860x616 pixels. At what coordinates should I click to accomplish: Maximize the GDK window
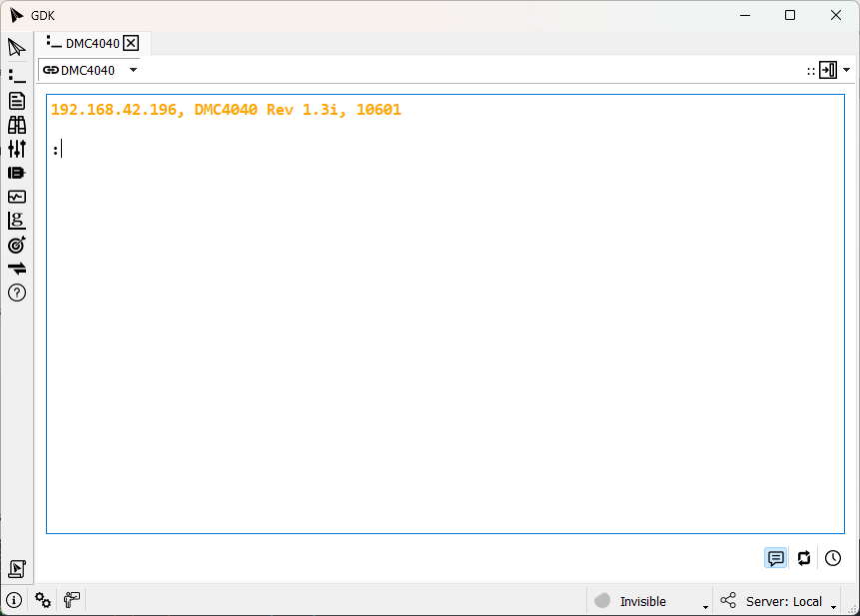click(x=790, y=15)
